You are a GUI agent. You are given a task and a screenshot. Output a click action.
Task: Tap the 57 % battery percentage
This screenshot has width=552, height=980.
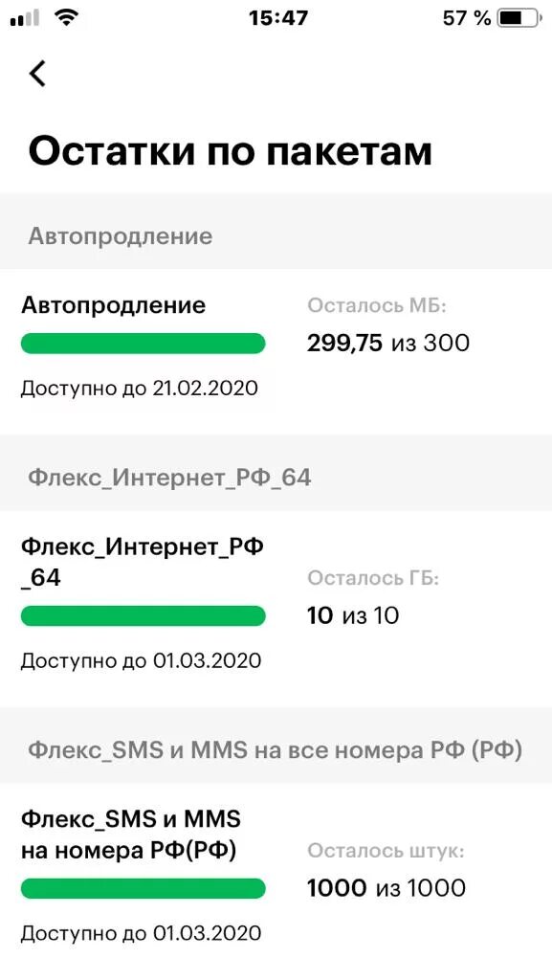tap(467, 18)
